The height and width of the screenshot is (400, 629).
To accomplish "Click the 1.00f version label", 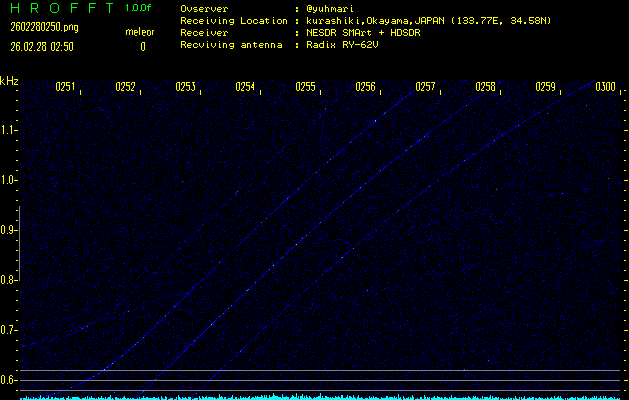I will tap(139, 8).
